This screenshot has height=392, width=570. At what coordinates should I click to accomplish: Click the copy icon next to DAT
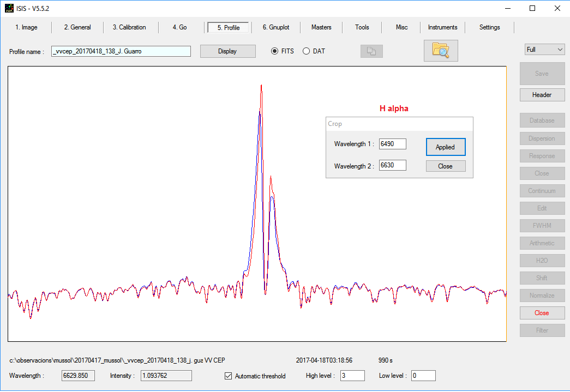[x=371, y=51]
